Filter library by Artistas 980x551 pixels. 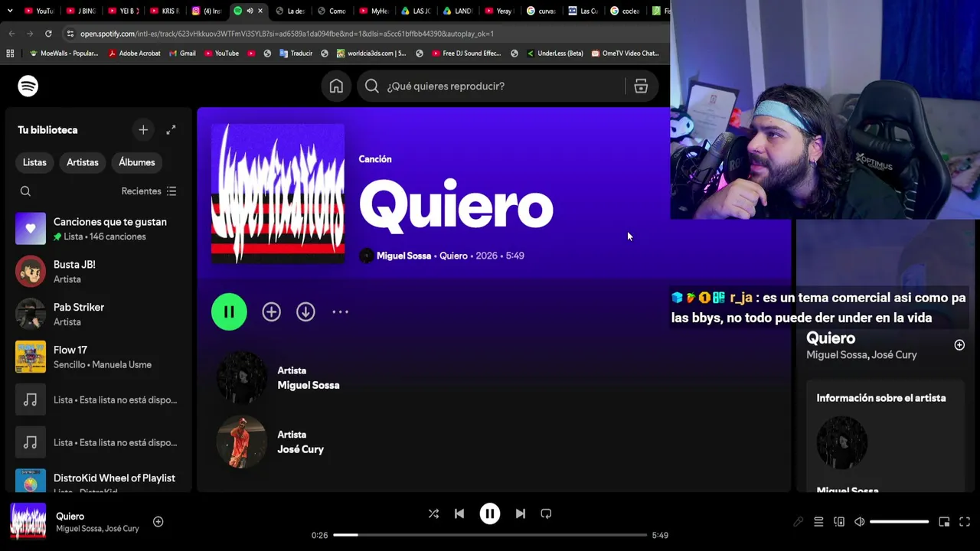(x=83, y=162)
